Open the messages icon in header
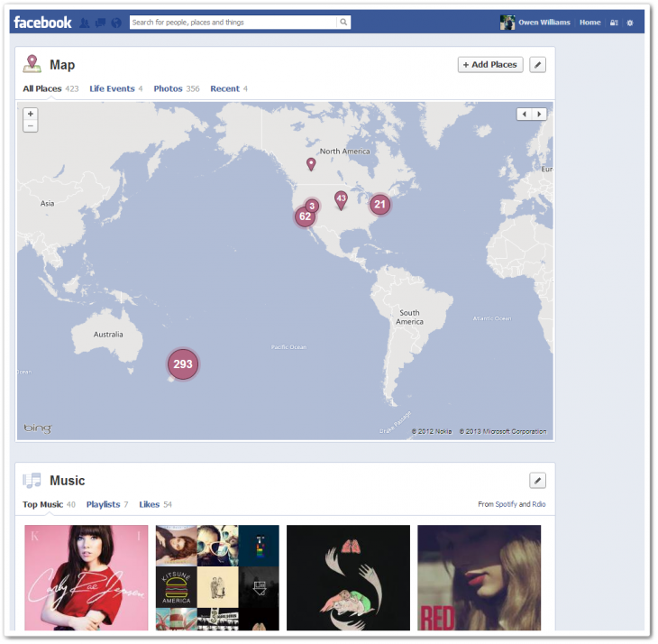 point(100,23)
